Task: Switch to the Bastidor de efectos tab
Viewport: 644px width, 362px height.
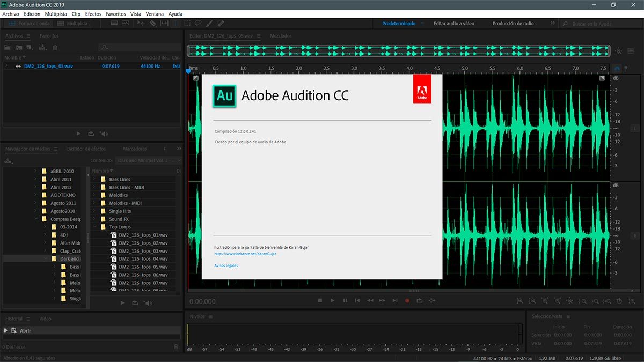Action: [86, 149]
